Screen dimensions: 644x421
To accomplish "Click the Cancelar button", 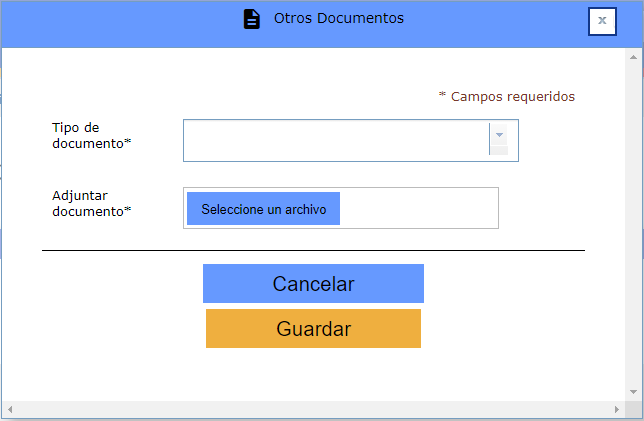I will click(313, 284).
